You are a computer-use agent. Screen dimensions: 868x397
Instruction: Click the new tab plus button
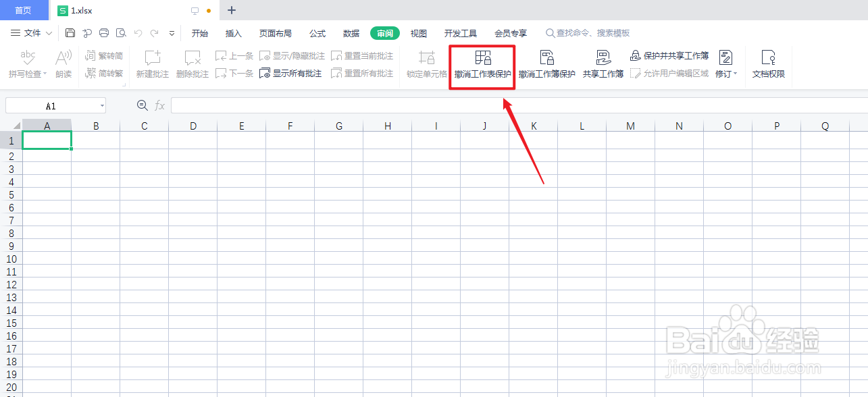tap(232, 10)
